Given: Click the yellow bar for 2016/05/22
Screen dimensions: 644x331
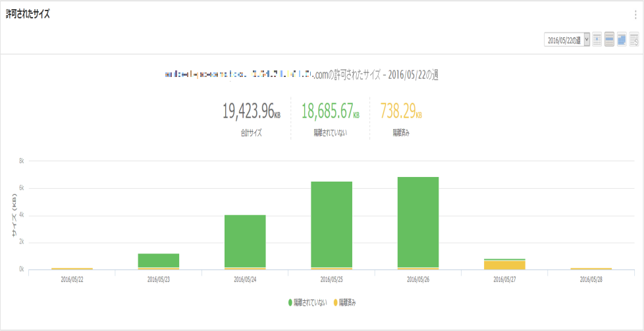Looking at the screenshot, I should pyautogui.click(x=72, y=268).
